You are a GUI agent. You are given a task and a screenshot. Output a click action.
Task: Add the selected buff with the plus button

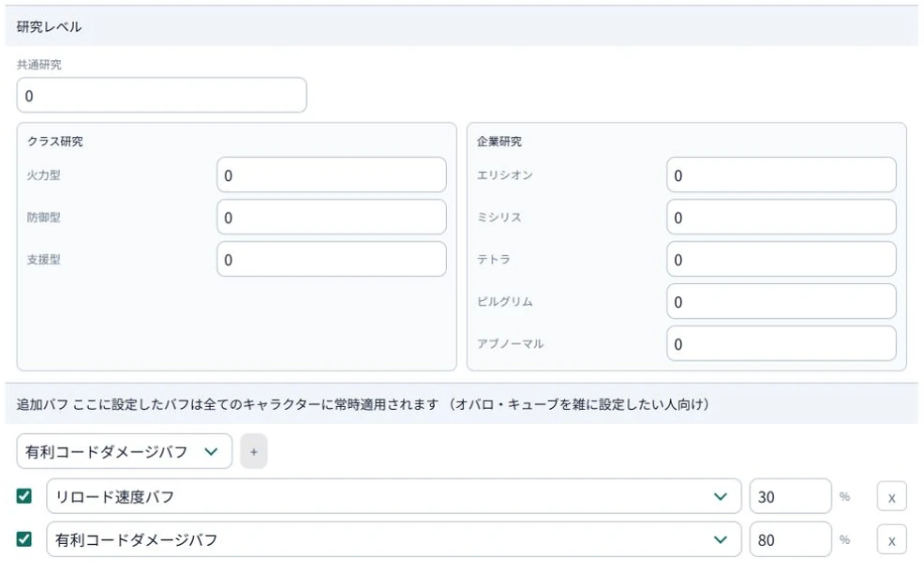click(254, 451)
